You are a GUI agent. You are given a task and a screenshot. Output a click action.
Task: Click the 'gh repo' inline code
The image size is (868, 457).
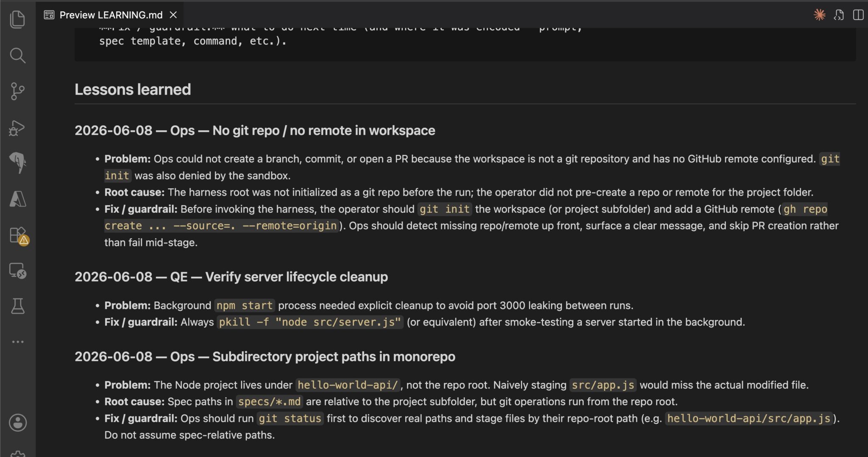pyautogui.click(x=805, y=209)
